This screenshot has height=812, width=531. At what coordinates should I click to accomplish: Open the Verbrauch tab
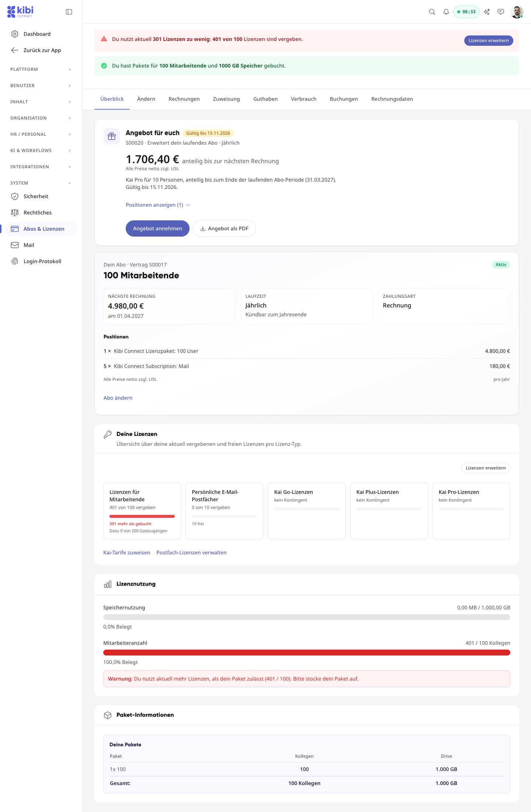tap(303, 99)
